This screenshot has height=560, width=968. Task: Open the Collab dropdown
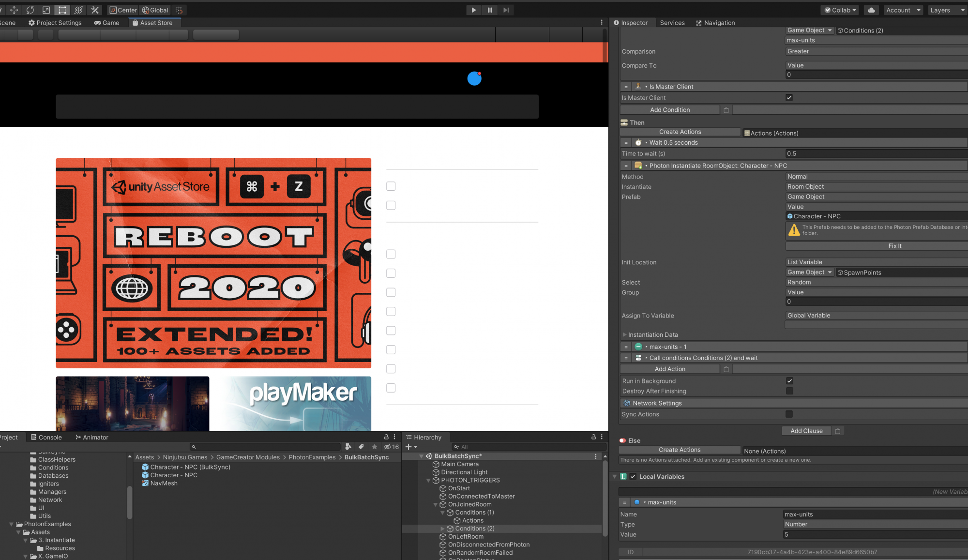click(840, 10)
